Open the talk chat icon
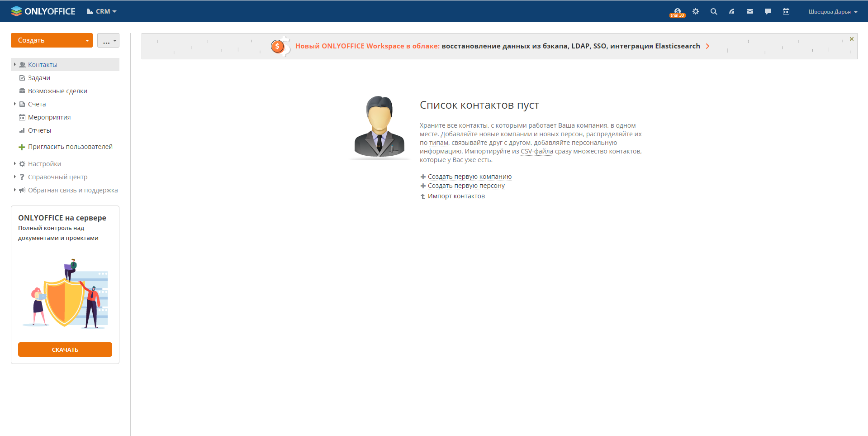Viewport: 868px width, 436px height. click(x=768, y=11)
